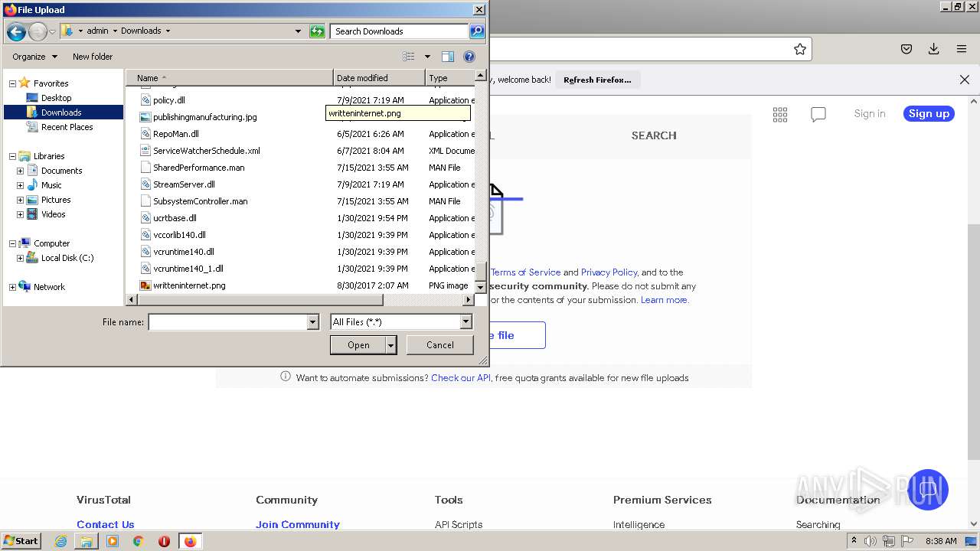Expand the Music library node
Image resolution: width=980 pixels, height=551 pixels.
pyautogui.click(x=20, y=185)
